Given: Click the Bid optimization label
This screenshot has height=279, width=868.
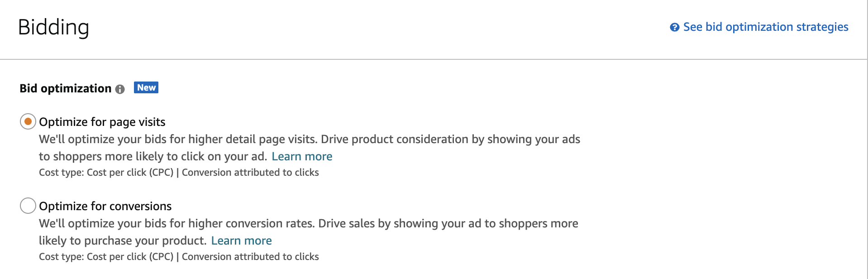Looking at the screenshot, I should [66, 88].
